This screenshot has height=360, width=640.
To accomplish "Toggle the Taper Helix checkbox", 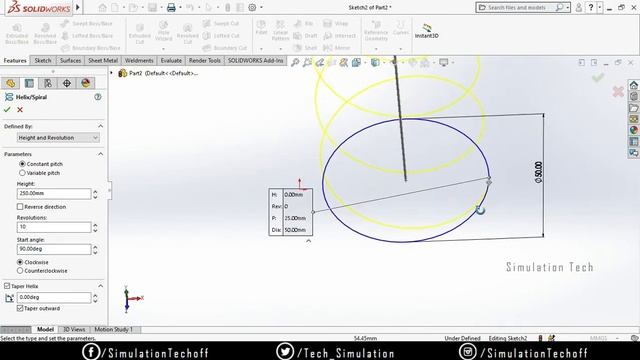I will tap(7, 286).
